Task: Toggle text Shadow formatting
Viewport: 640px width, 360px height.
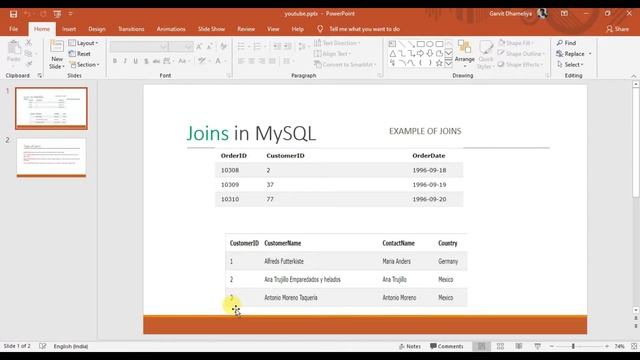Action: click(x=146, y=61)
